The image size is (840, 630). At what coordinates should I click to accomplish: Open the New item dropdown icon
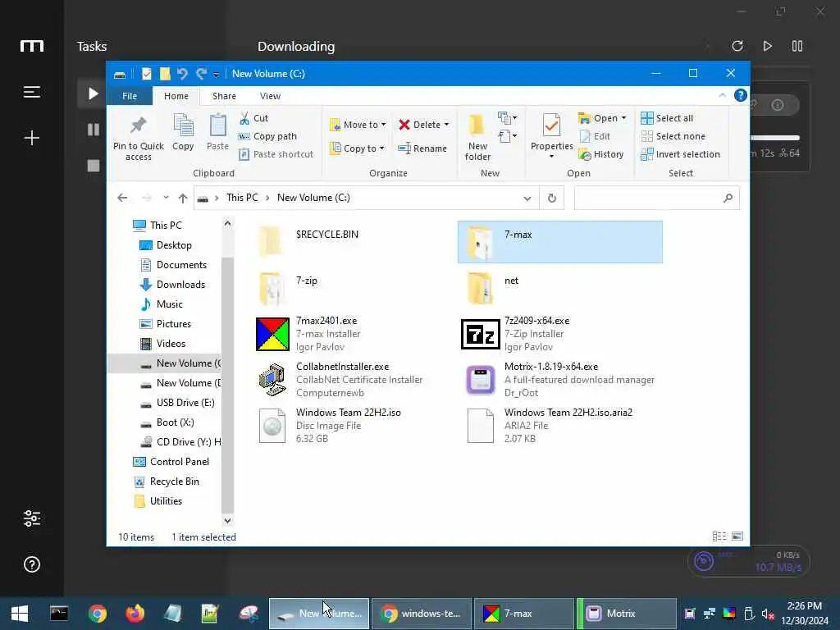click(x=507, y=118)
